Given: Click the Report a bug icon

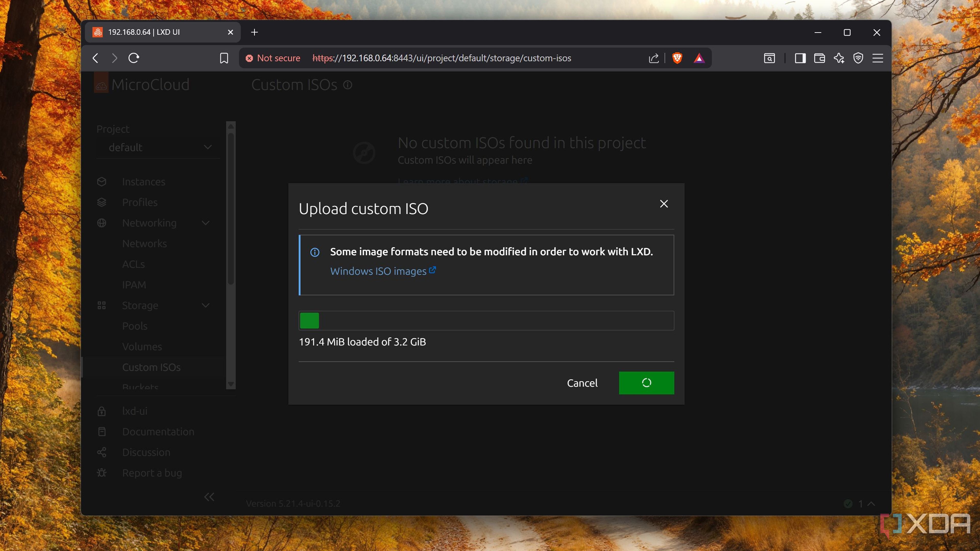Looking at the screenshot, I should point(102,473).
